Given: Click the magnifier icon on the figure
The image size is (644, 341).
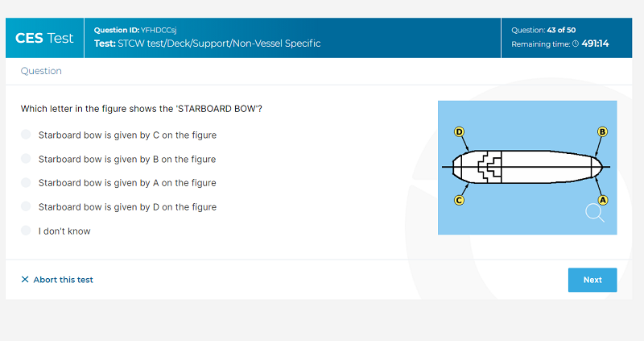Looking at the screenshot, I should pos(594,213).
